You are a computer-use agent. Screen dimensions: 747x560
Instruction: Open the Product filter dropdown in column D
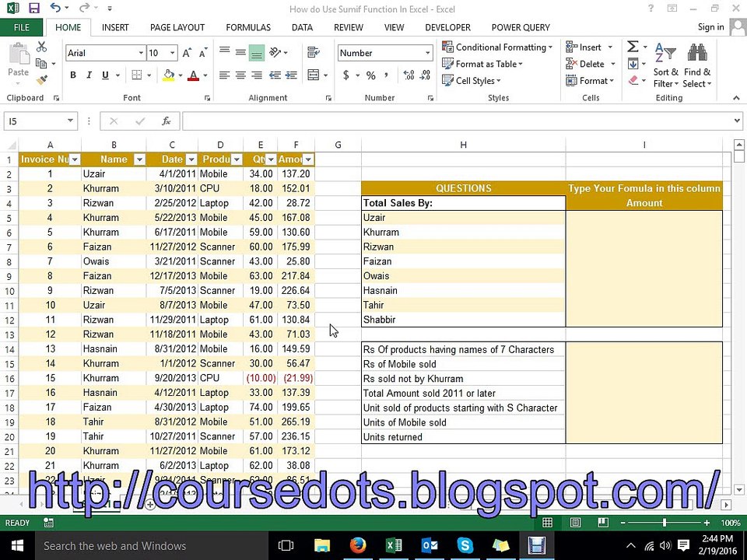coord(237,159)
